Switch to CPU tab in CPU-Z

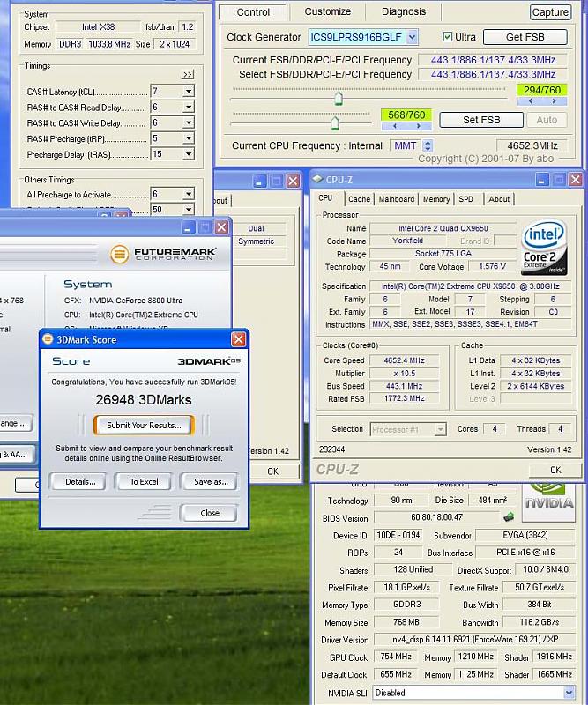click(x=325, y=197)
